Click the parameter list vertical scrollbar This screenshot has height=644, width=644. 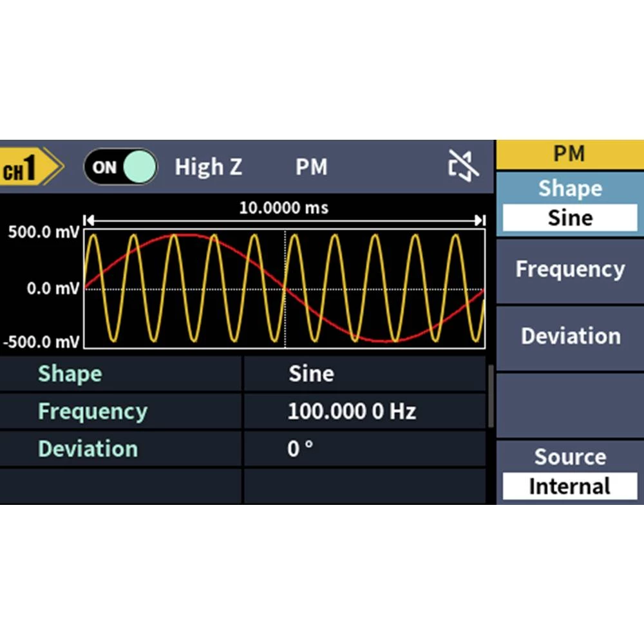(x=491, y=396)
